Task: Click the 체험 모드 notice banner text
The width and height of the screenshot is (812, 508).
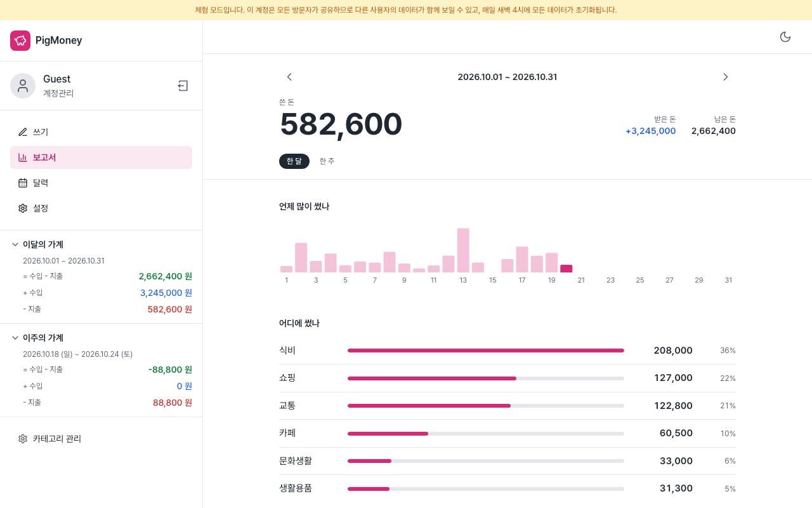Action: tap(406, 10)
